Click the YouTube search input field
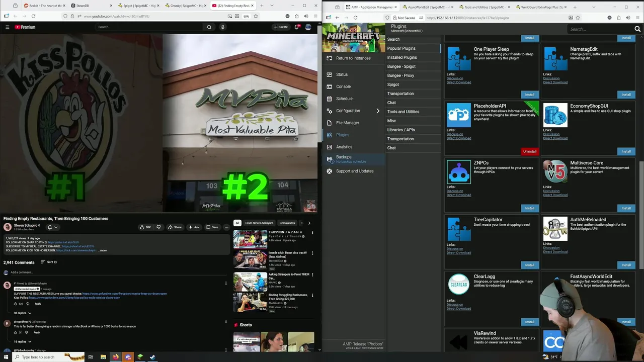The image size is (644, 362). click(149, 27)
